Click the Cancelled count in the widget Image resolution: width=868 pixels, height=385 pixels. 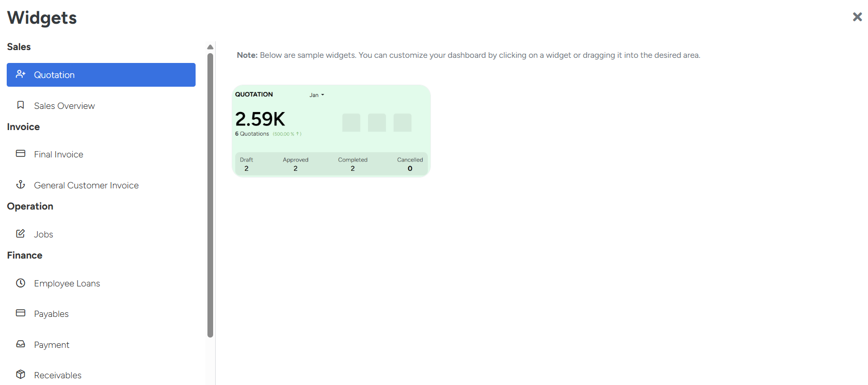410,168
